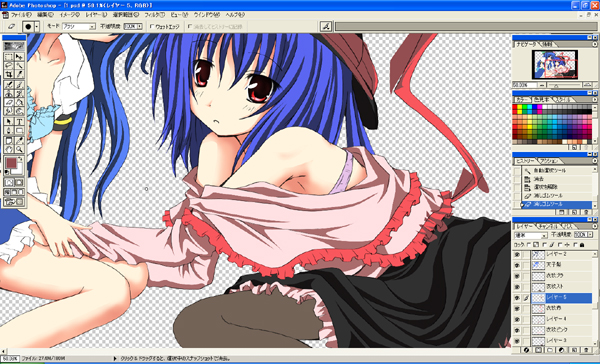
Task: Open the brush picker dropdown arrow
Action: click(x=37, y=26)
